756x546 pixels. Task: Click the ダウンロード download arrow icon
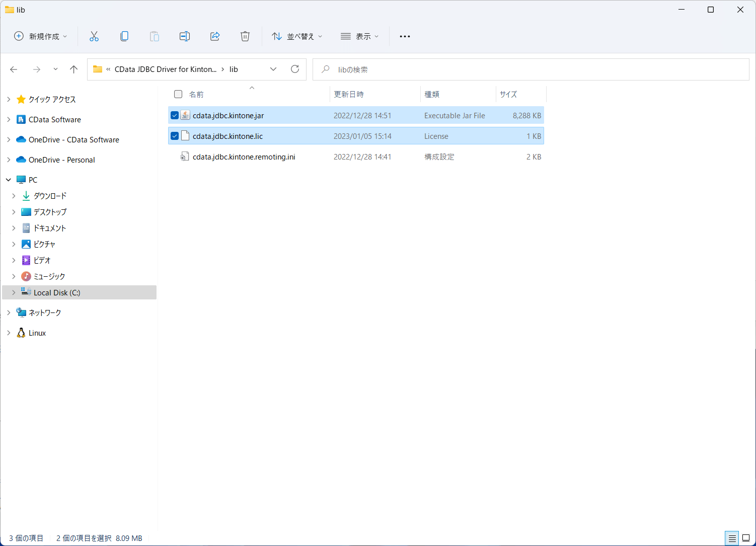pyautogui.click(x=26, y=196)
